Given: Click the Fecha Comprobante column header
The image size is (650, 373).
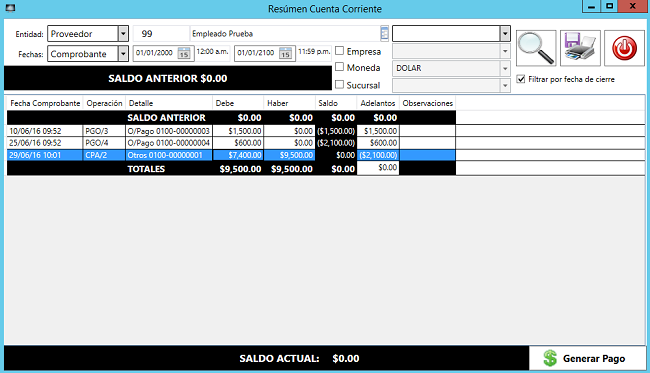Looking at the screenshot, I should click(x=45, y=103).
